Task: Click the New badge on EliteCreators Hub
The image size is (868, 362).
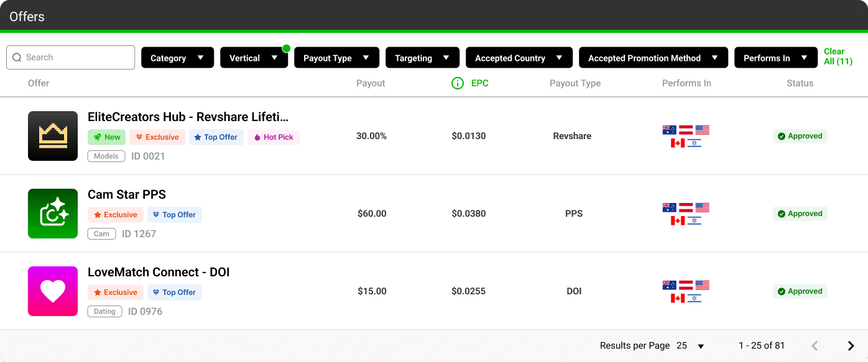Action: point(106,137)
